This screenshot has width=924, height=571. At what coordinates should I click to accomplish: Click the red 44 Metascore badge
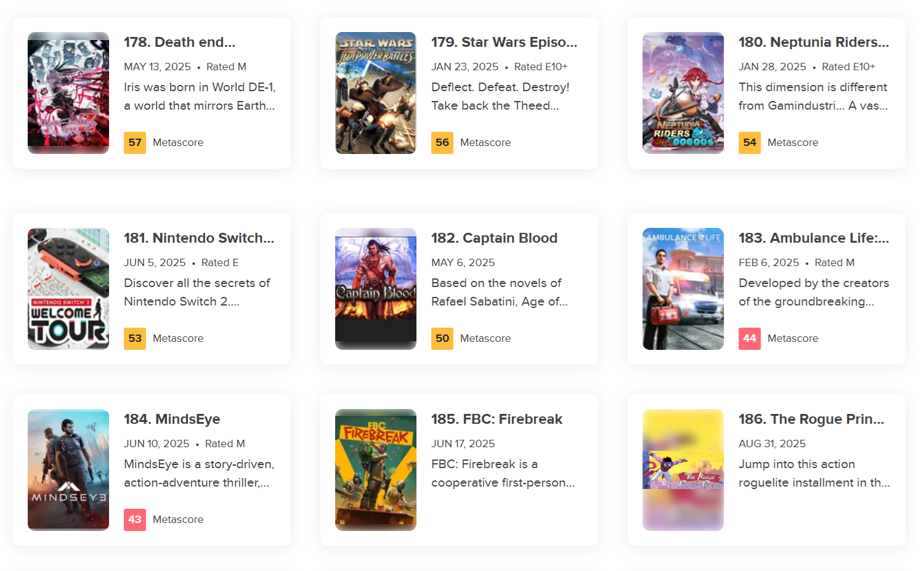click(750, 338)
